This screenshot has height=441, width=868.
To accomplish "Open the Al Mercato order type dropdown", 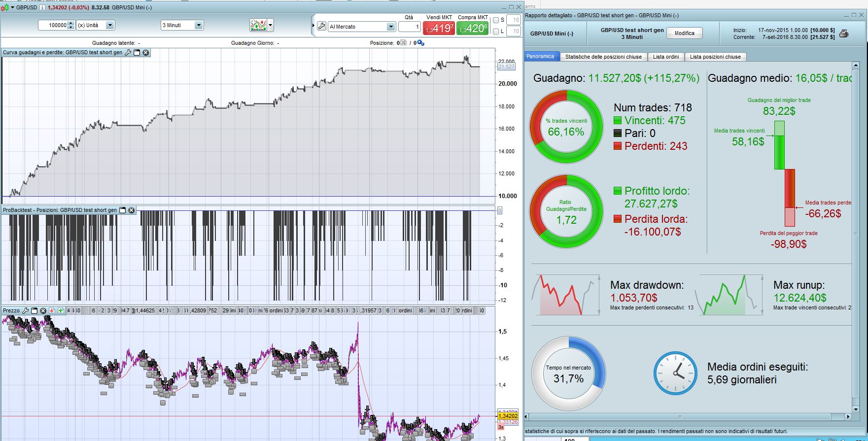I will pos(362,27).
